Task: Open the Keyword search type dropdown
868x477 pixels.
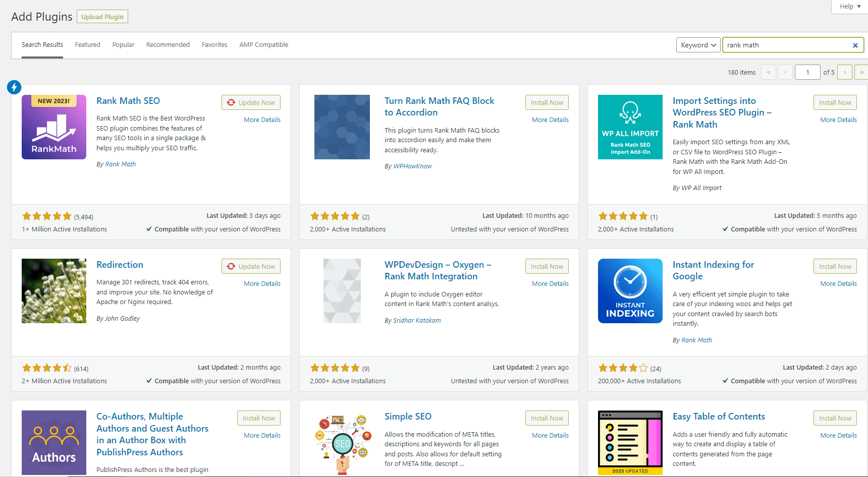Action: pyautogui.click(x=698, y=45)
